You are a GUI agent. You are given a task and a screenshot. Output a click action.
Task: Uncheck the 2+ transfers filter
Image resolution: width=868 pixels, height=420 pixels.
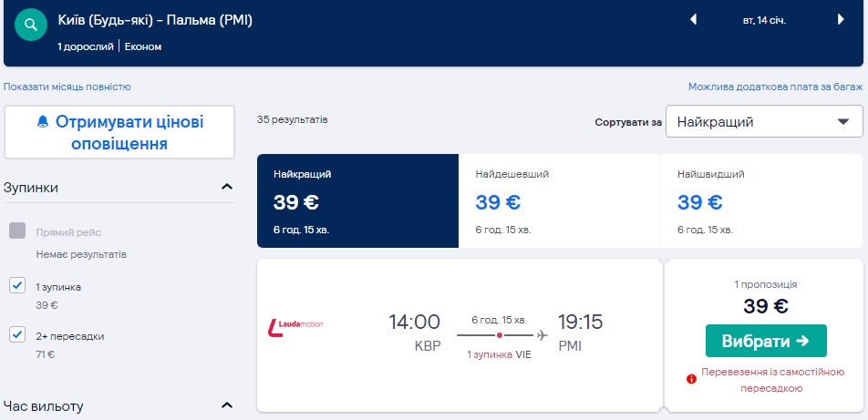[17, 335]
